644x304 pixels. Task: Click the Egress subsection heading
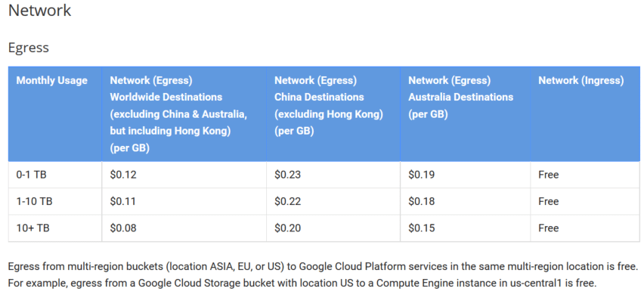pos(29,48)
